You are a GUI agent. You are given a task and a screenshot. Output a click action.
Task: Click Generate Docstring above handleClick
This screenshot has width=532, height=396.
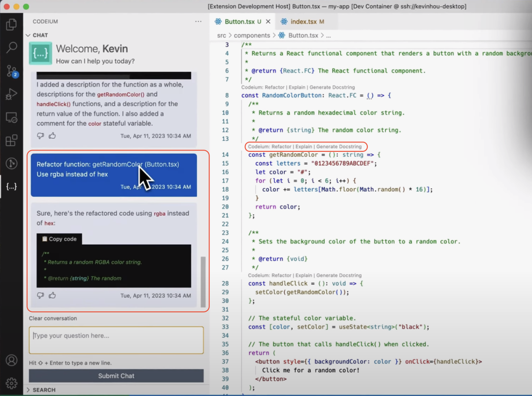pos(339,275)
